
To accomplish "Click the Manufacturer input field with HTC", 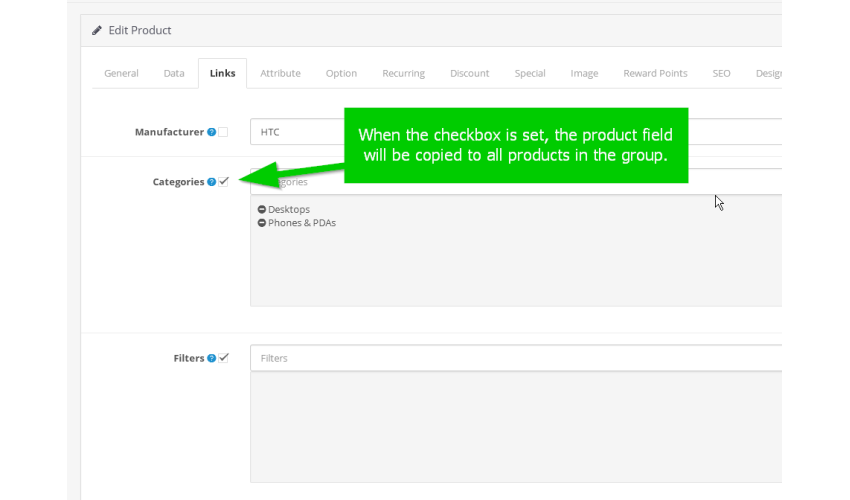I will (516, 132).
